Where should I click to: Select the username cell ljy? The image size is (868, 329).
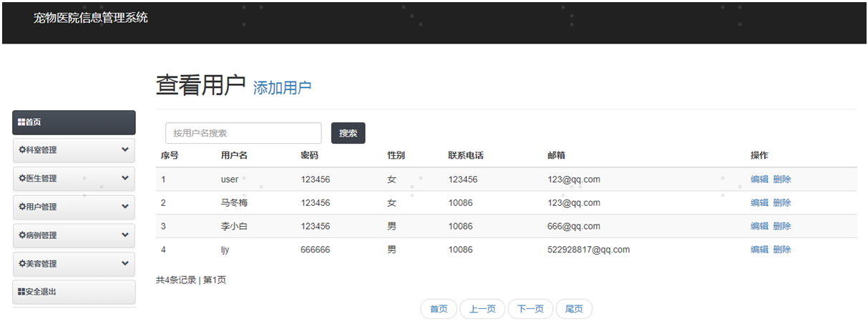[x=225, y=250]
